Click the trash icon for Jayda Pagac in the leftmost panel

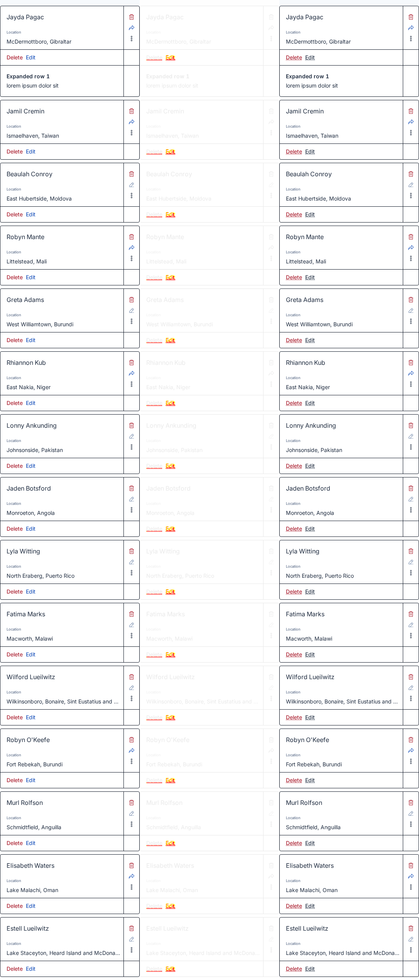click(x=132, y=17)
